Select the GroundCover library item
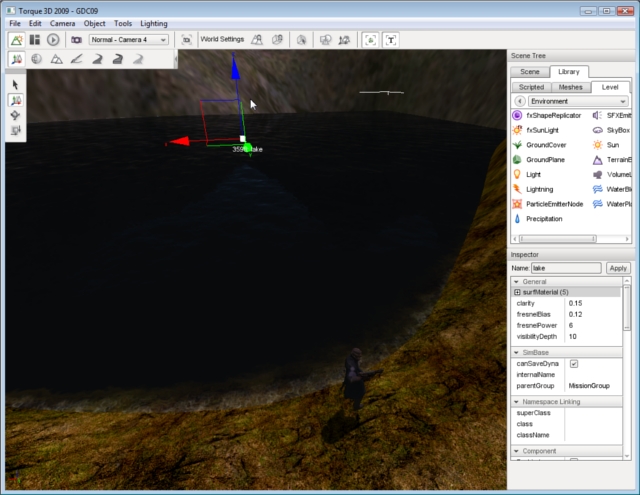This screenshot has width=640, height=495. 546,145
